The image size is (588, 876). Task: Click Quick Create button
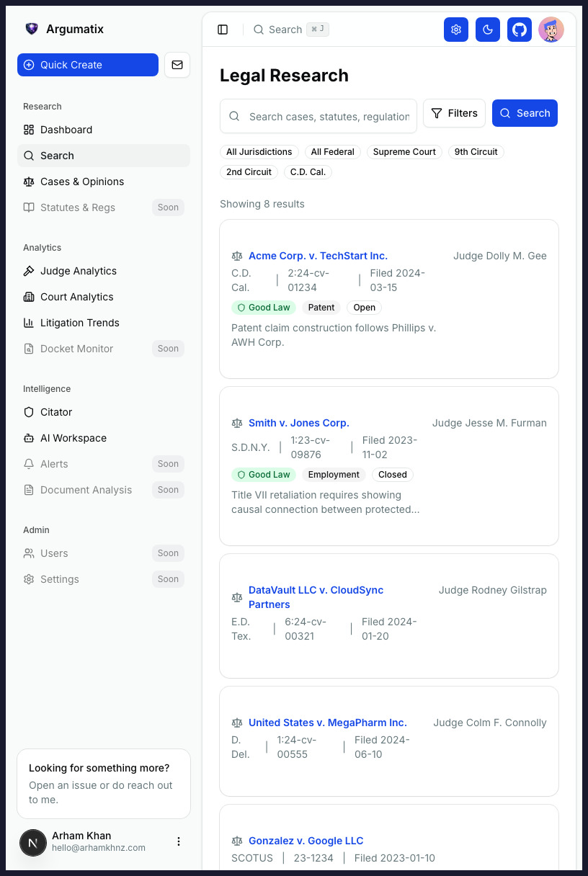tap(88, 65)
